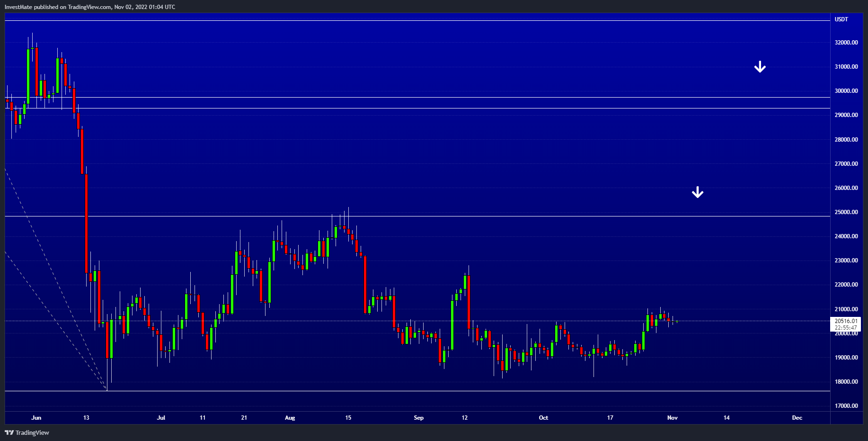Click the 14 date label on time axis
Viewport: 868px width, 441px height.
click(x=726, y=418)
